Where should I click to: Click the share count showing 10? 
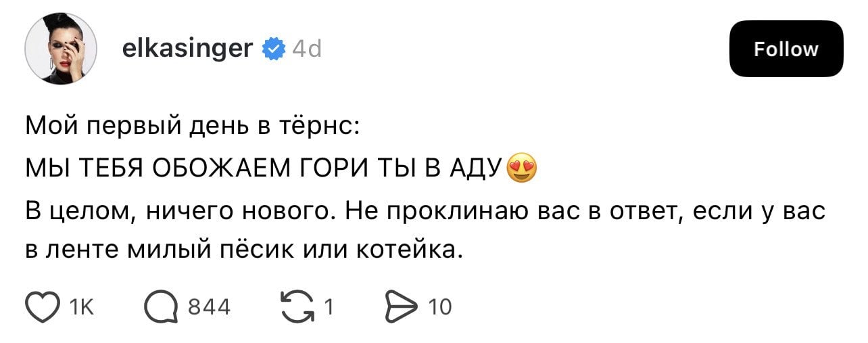[440, 308]
